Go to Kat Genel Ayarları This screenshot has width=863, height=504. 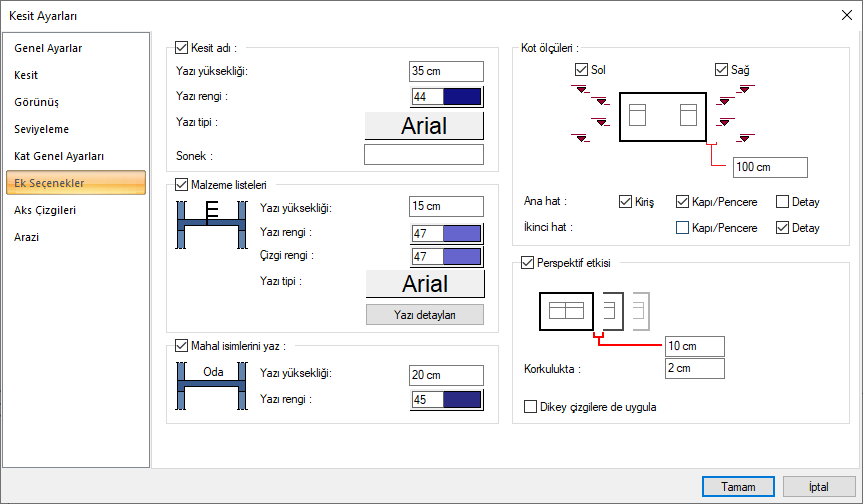point(76,156)
